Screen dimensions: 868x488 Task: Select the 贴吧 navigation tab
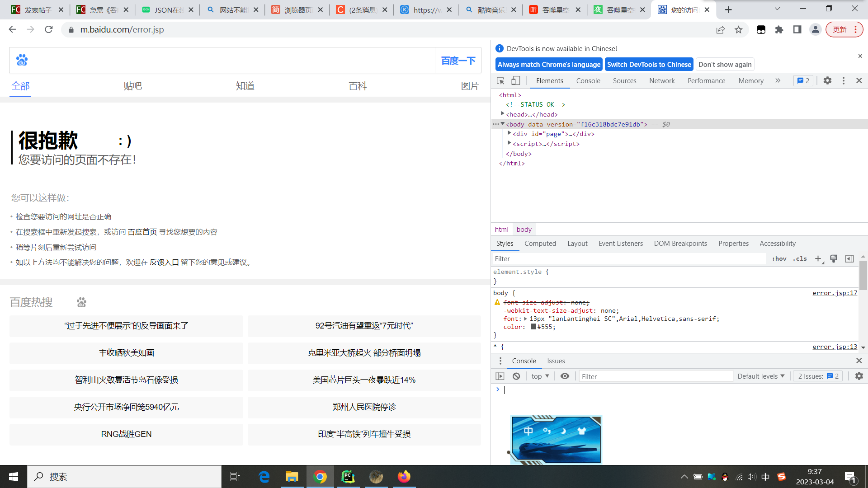coord(132,86)
